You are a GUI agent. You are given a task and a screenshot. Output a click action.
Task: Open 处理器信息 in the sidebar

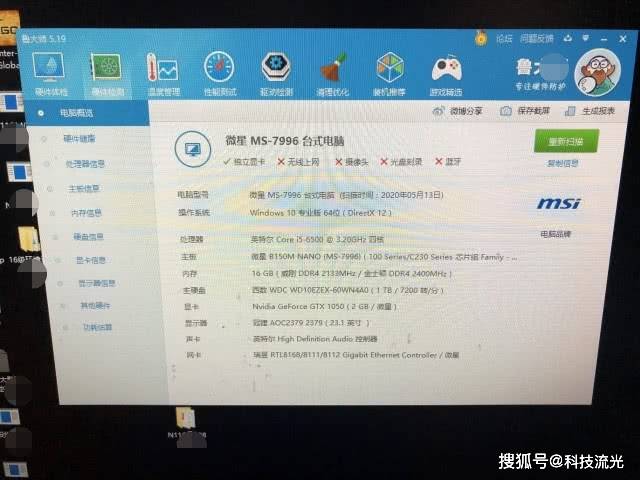[85, 164]
